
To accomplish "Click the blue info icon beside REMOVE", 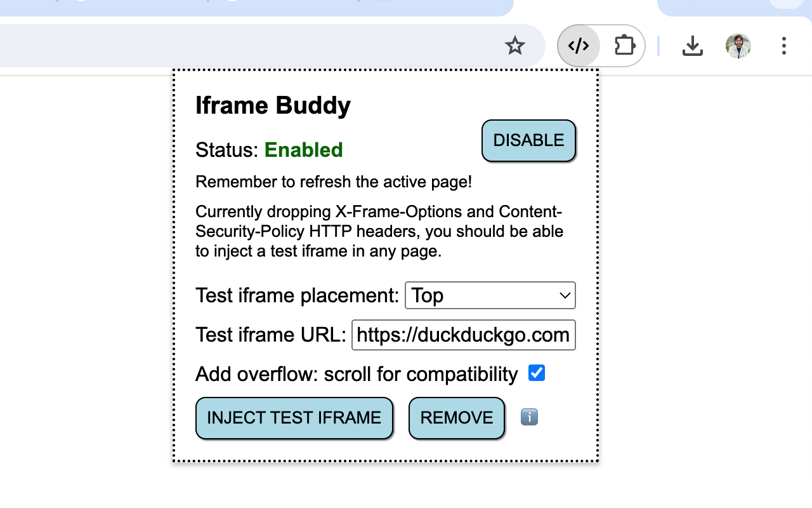I will click(x=529, y=417).
